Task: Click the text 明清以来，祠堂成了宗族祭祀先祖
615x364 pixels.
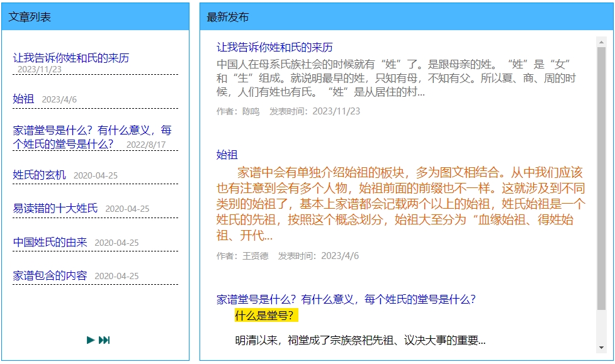Action: tap(361, 340)
